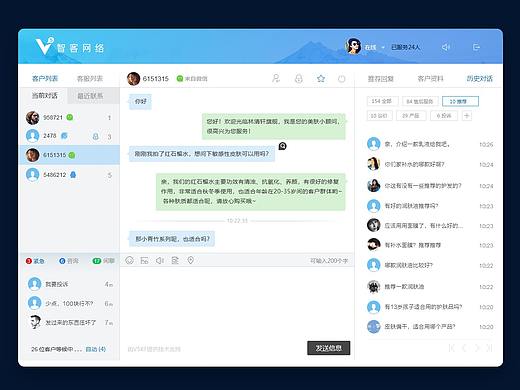Click the power end-chat icon
Screen dimensions: 520x390
[x=341, y=79]
